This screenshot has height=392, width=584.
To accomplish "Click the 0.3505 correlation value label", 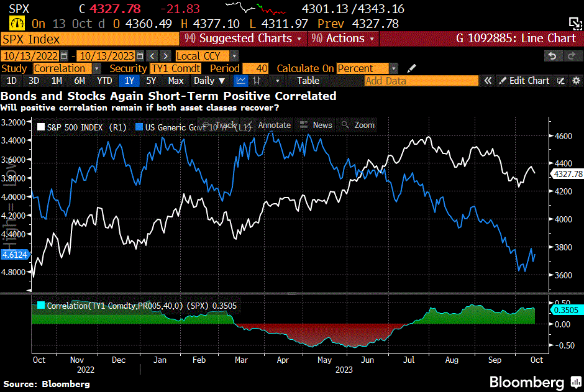I will pyautogui.click(x=567, y=310).
